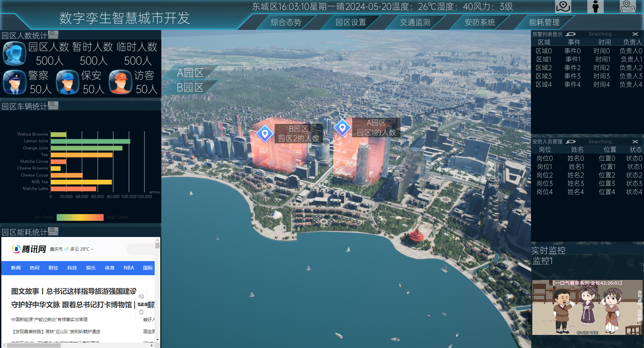This screenshot has width=644, height=348.
Task: Select A园区 from the park list
Action: [x=190, y=72]
